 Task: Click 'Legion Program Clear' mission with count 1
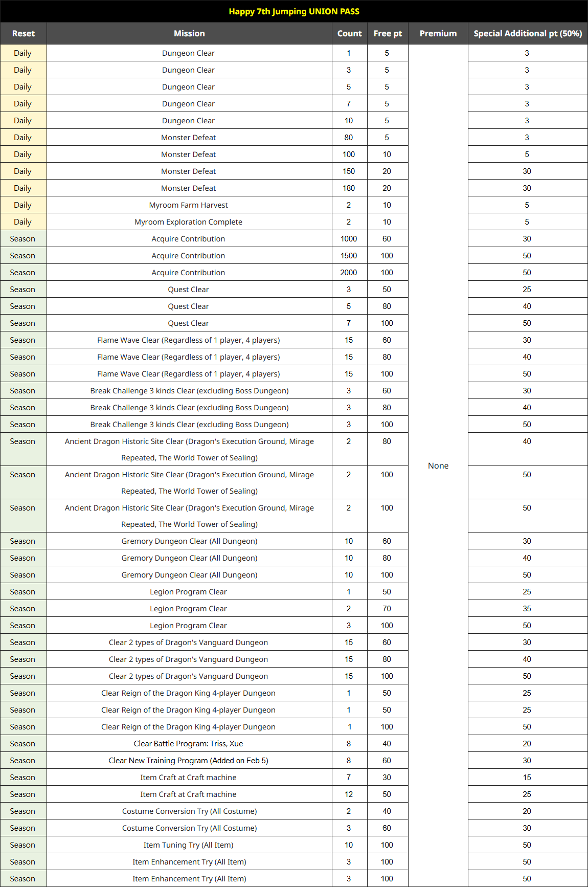coord(189,592)
